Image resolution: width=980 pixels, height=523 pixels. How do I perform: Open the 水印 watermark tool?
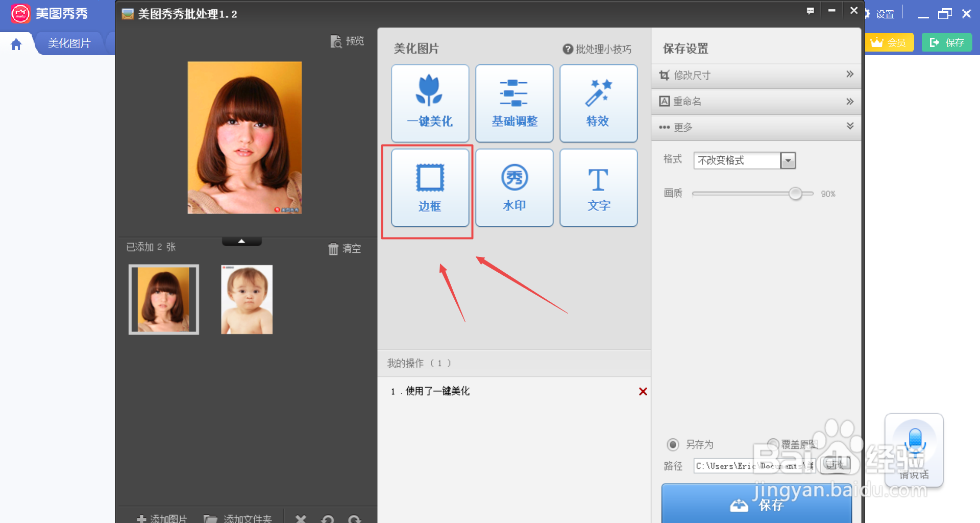click(514, 187)
